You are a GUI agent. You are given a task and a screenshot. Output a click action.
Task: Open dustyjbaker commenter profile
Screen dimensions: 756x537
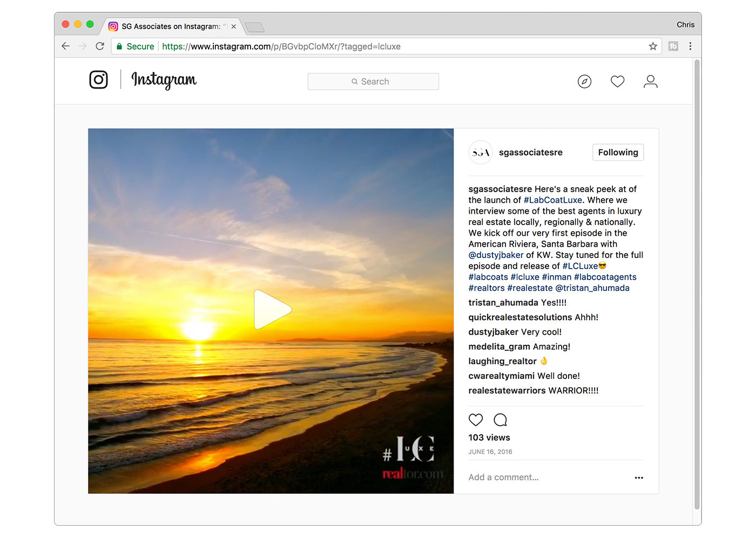pos(493,332)
